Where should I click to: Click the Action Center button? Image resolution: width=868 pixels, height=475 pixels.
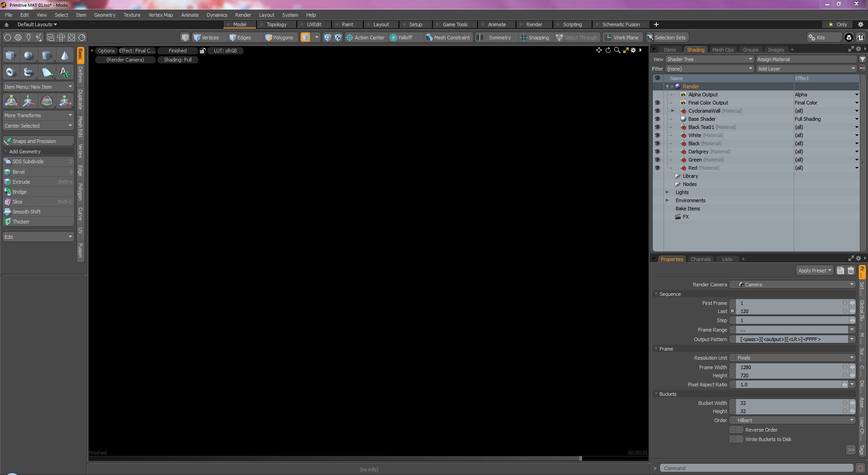point(365,38)
